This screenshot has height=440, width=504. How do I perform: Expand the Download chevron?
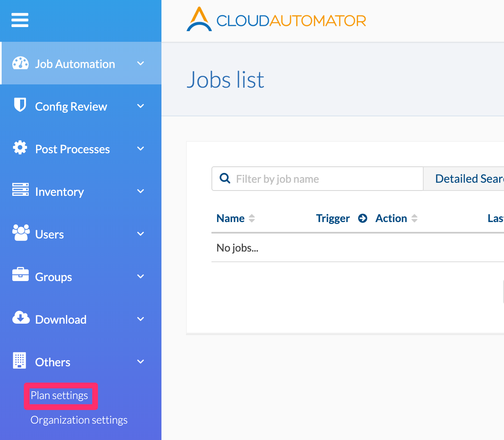(x=141, y=319)
